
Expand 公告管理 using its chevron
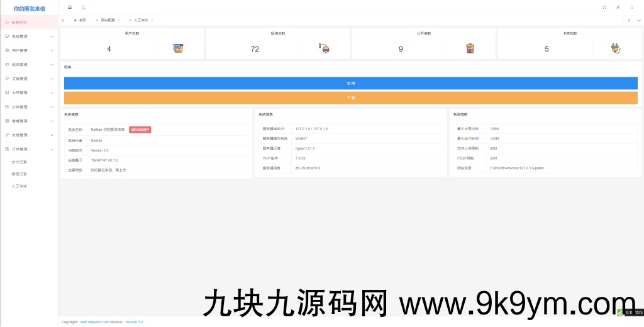[52, 107]
